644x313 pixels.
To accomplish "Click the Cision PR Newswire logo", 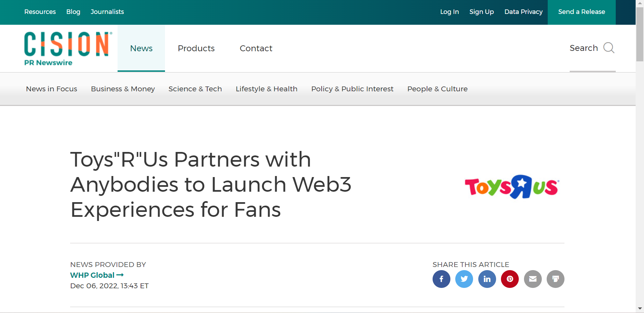I will pos(68,48).
